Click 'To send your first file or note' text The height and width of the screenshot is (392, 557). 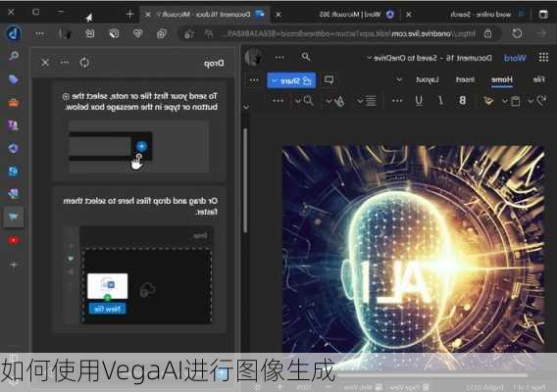click(140, 102)
